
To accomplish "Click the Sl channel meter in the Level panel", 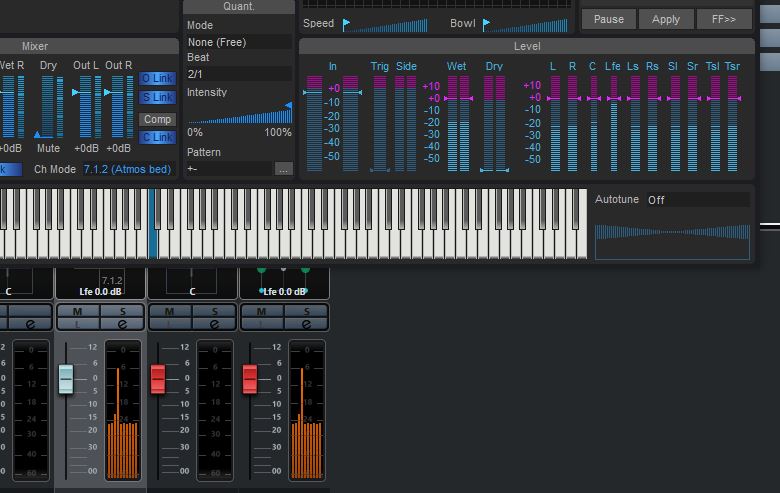I will tap(675, 123).
